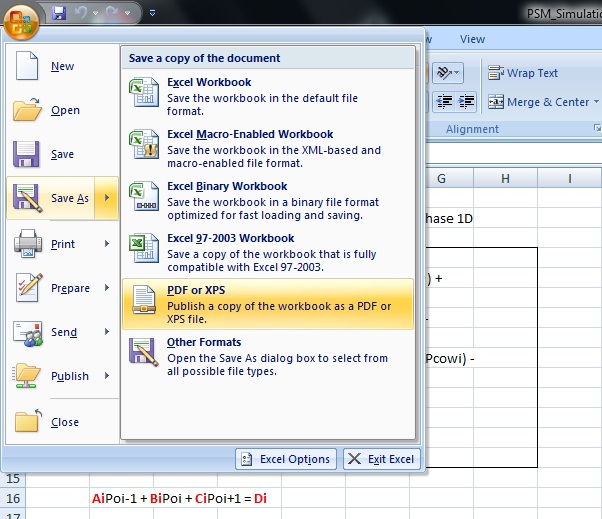Click the 'Pcowi) -' text in the worksheet

tap(450, 359)
